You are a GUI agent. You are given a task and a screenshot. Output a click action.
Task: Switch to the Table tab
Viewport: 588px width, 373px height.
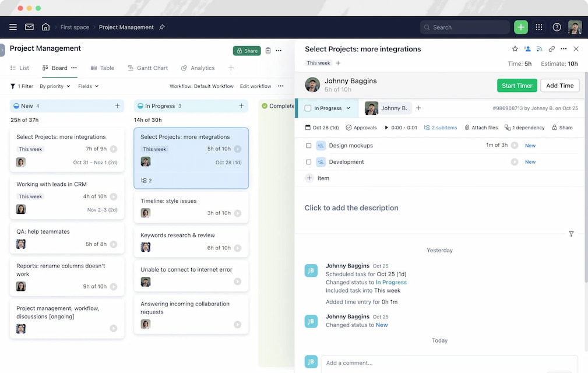[x=102, y=68]
